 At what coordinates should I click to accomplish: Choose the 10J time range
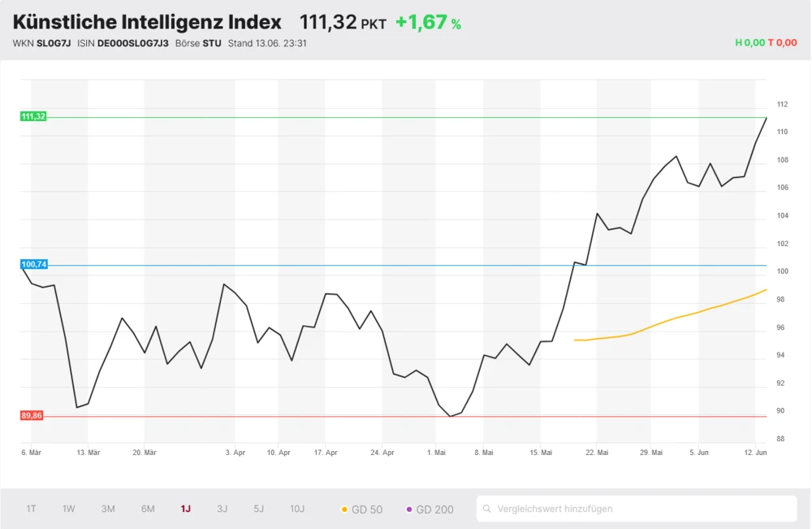(x=297, y=509)
